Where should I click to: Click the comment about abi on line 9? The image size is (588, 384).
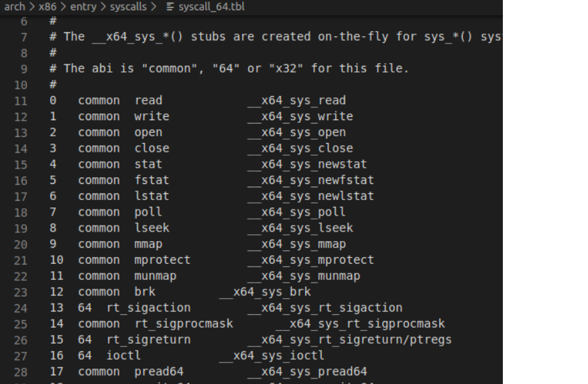click(x=235, y=68)
